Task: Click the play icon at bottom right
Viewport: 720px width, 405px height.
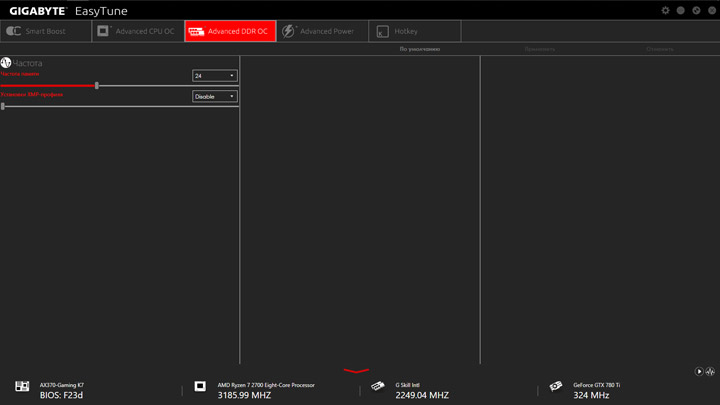Action: tap(699, 371)
